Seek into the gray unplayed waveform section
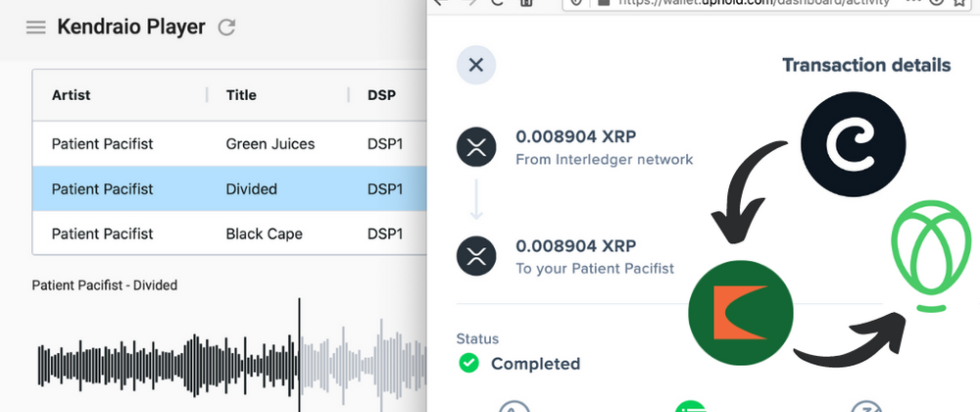Screen dimensions: 980x412 click(363, 363)
